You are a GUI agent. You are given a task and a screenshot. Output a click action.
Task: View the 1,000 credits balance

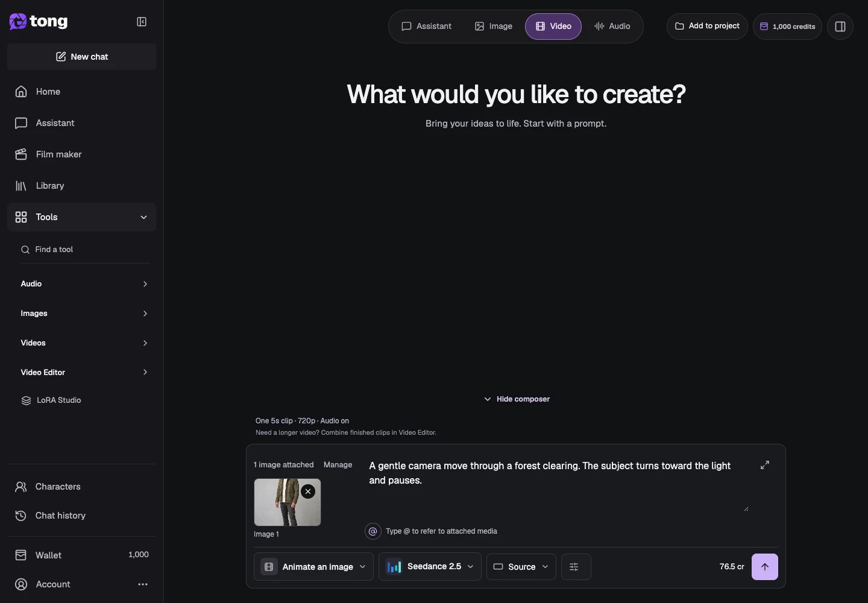click(x=787, y=27)
